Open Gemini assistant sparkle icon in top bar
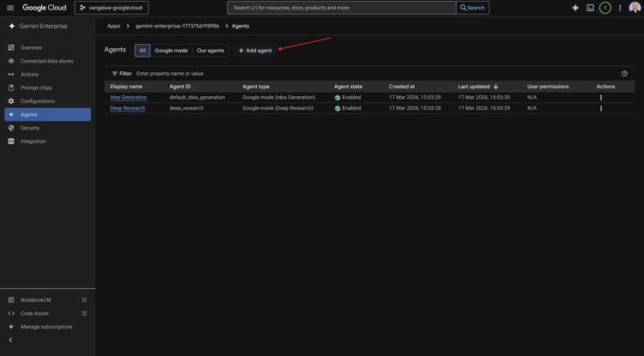The height and width of the screenshot is (356, 644). [575, 8]
